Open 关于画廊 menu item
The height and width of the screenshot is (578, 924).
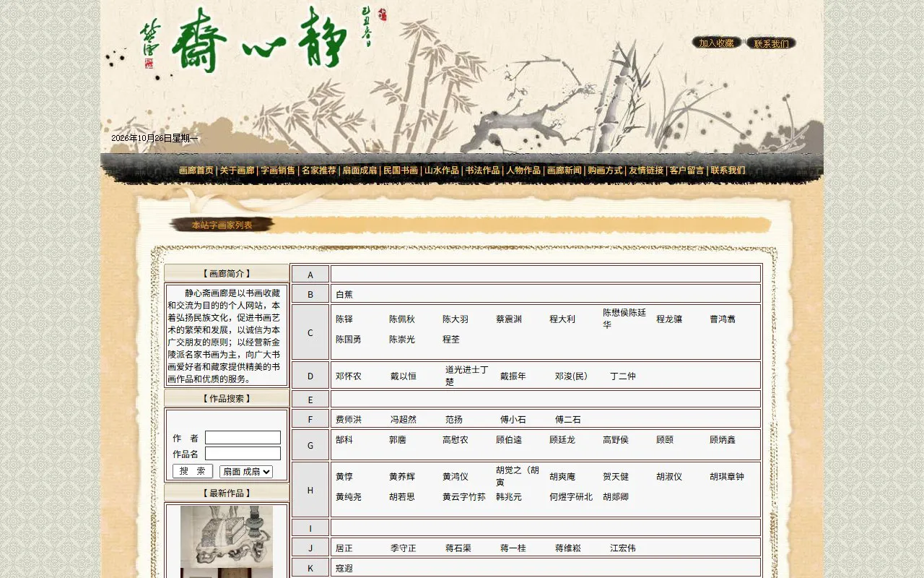click(237, 171)
